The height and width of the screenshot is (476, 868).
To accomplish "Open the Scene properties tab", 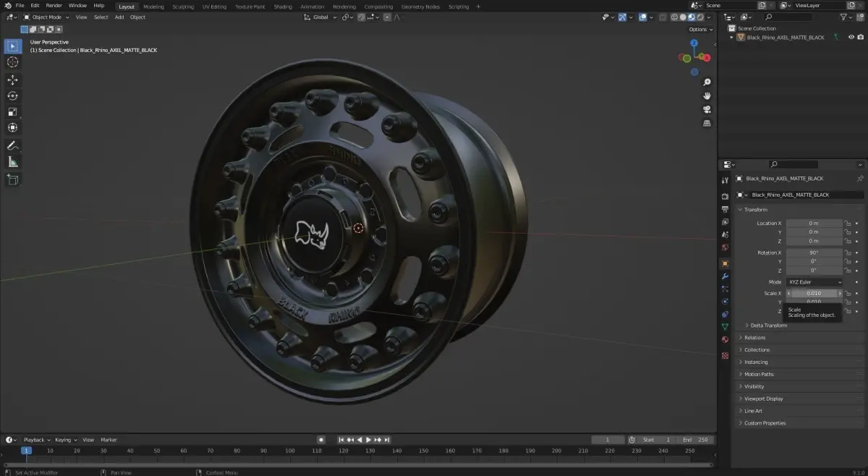I will pos(725,235).
